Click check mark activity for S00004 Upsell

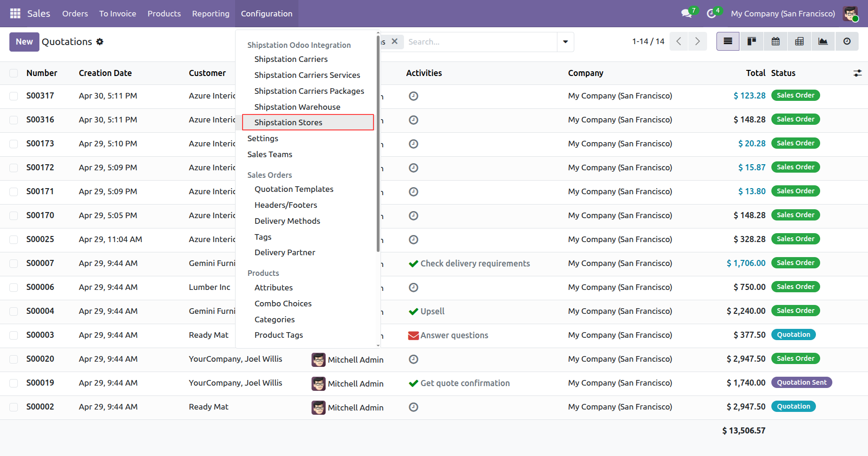point(413,312)
